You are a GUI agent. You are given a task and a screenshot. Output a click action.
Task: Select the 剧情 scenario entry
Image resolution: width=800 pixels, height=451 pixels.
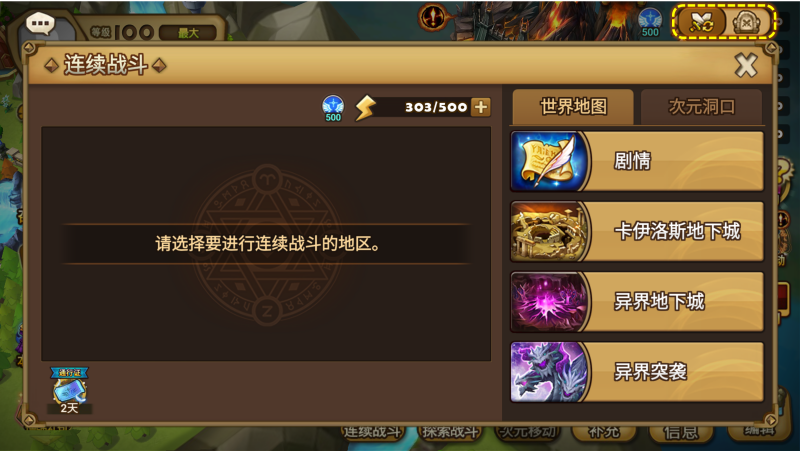[x=637, y=161]
